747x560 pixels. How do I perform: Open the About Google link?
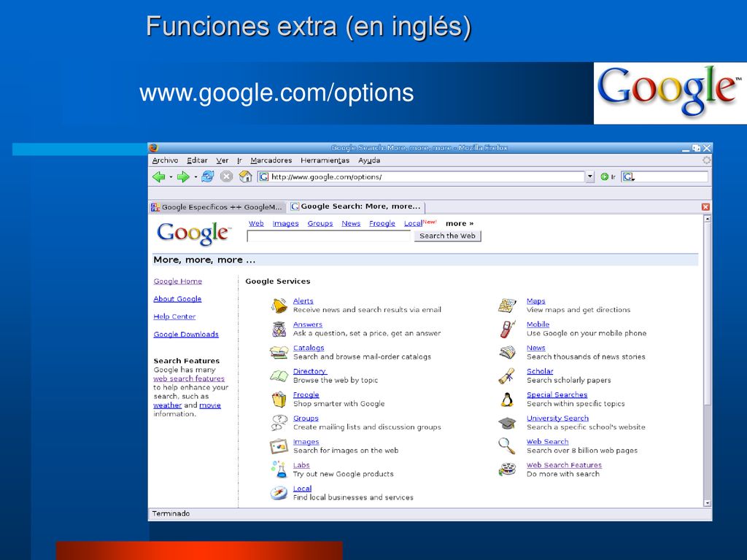click(x=177, y=299)
